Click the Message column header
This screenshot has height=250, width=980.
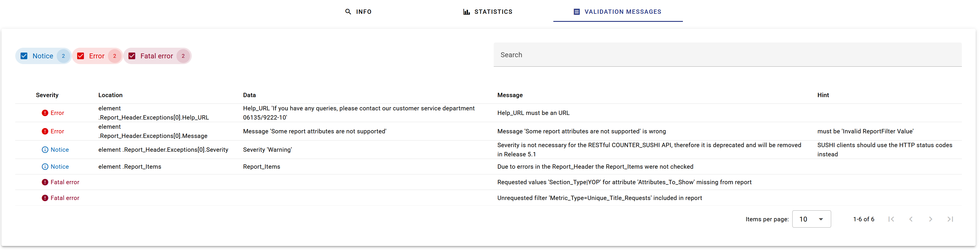pyautogui.click(x=510, y=95)
